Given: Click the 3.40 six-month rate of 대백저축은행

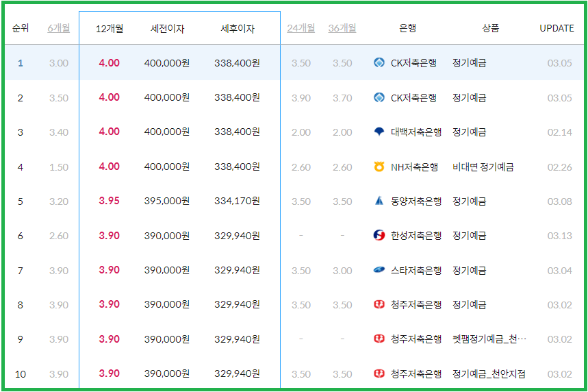Looking at the screenshot, I should (x=59, y=132).
